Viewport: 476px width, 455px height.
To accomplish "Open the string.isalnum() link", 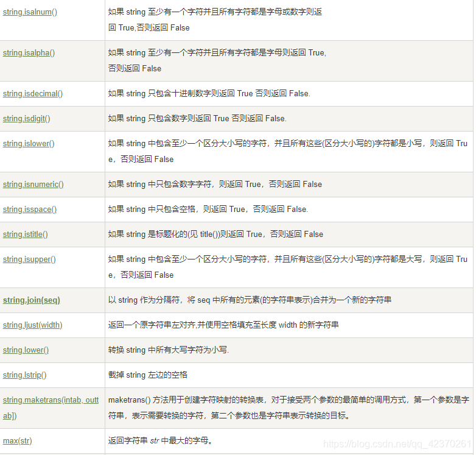I will point(30,12).
